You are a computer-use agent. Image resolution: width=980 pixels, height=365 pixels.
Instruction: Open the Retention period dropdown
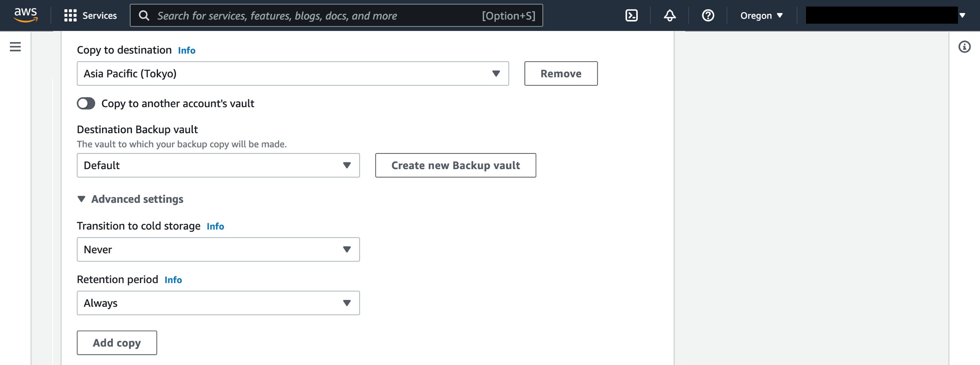click(218, 303)
